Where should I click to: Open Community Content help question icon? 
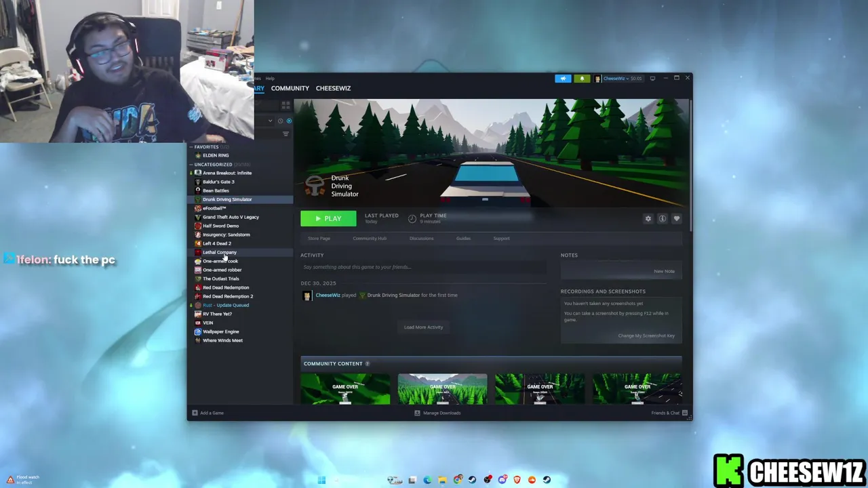point(368,364)
